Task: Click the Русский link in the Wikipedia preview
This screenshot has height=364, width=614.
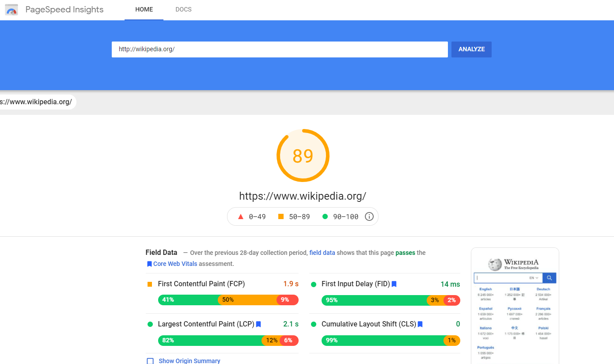Action: pyautogui.click(x=515, y=309)
